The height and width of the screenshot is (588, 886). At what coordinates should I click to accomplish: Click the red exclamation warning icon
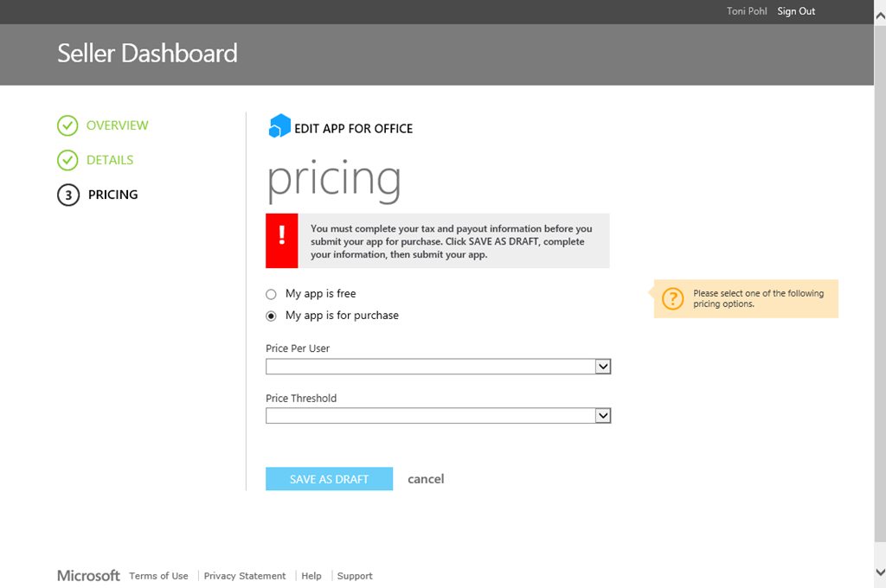click(282, 240)
